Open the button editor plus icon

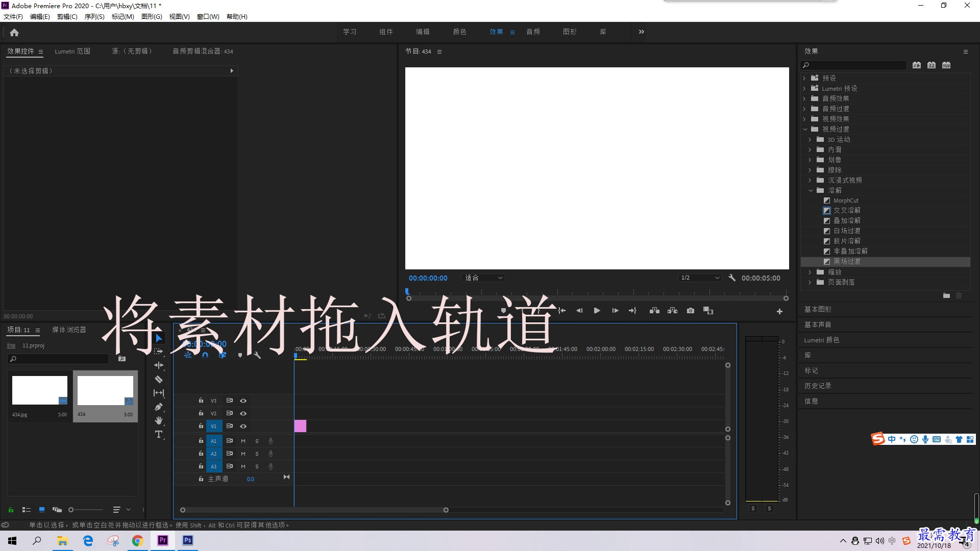(x=779, y=311)
